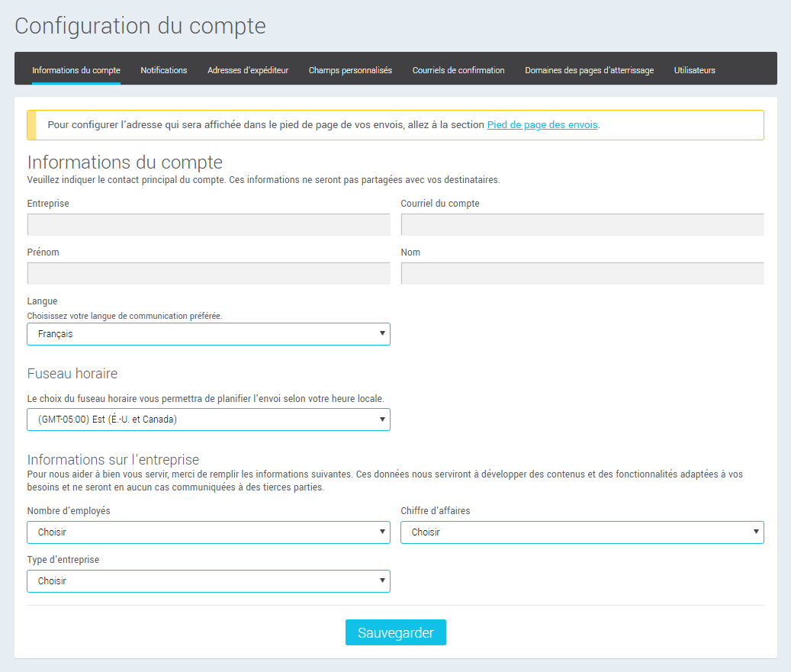Click the Prénom text field
Viewport: 791px width, 672px height.
click(x=208, y=272)
